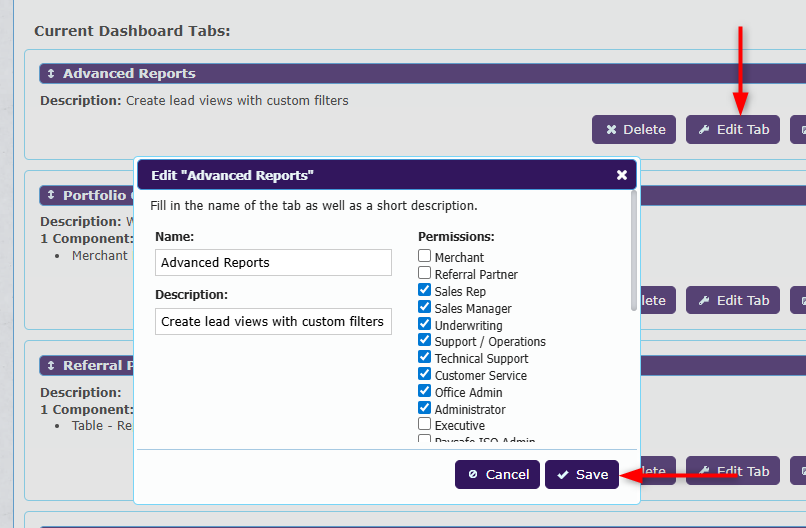
Task: Click the Name input field
Action: [x=273, y=262]
